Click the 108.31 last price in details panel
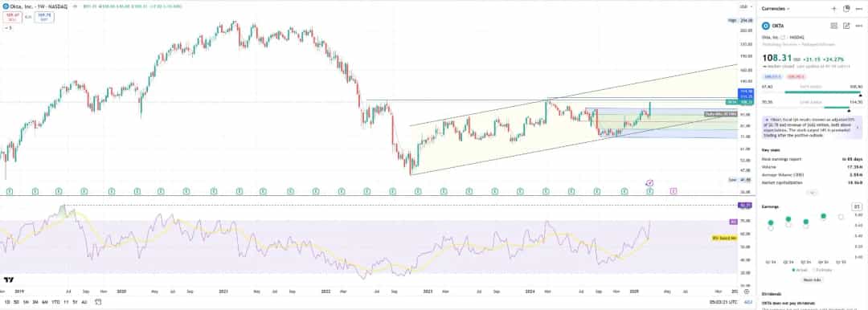This screenshot has width=868, height=310. [x=776, y=58]
